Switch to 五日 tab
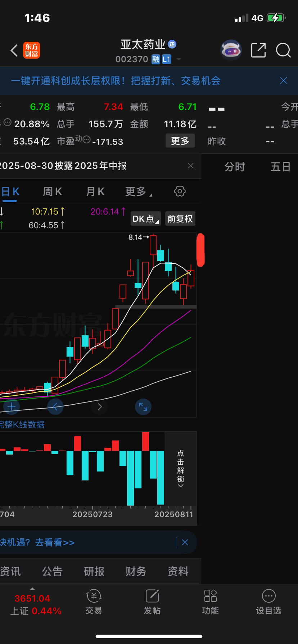The width and height of the screenshot is (298, 644). [x=280, y=167]
